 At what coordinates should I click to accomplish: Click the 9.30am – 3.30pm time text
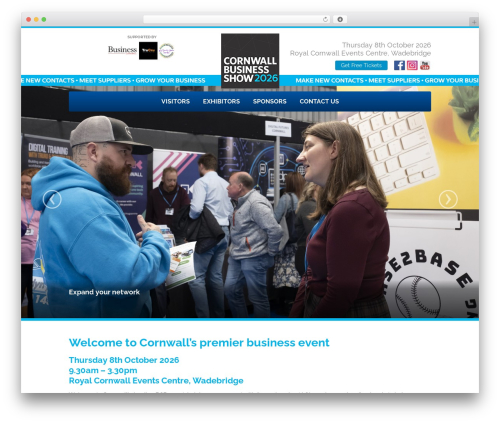[x=103, y=370]
